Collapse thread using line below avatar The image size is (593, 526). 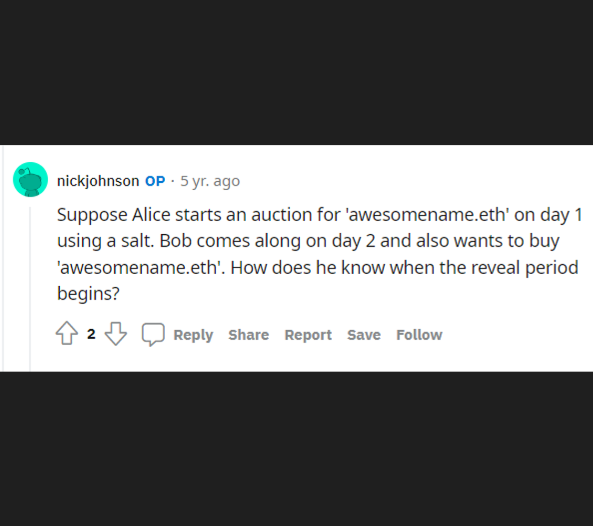coord(31,289)
